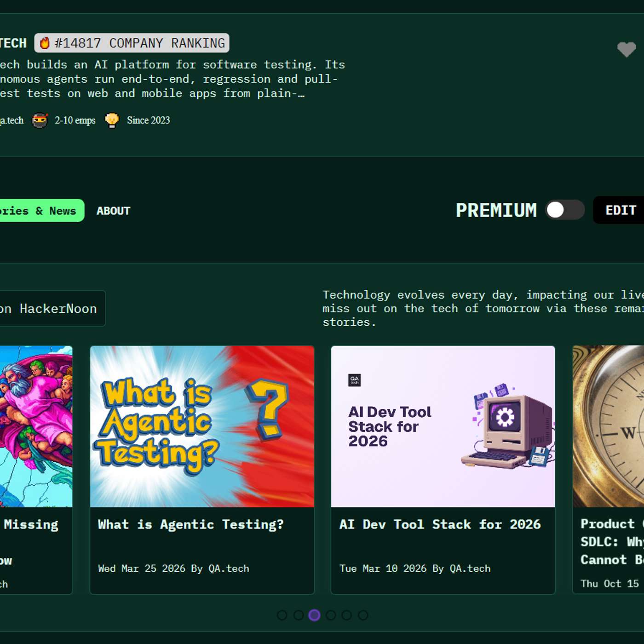Click 'What is Agentic Testing?' story title
Screen dimensions: 644x644
tap(191, 524)
